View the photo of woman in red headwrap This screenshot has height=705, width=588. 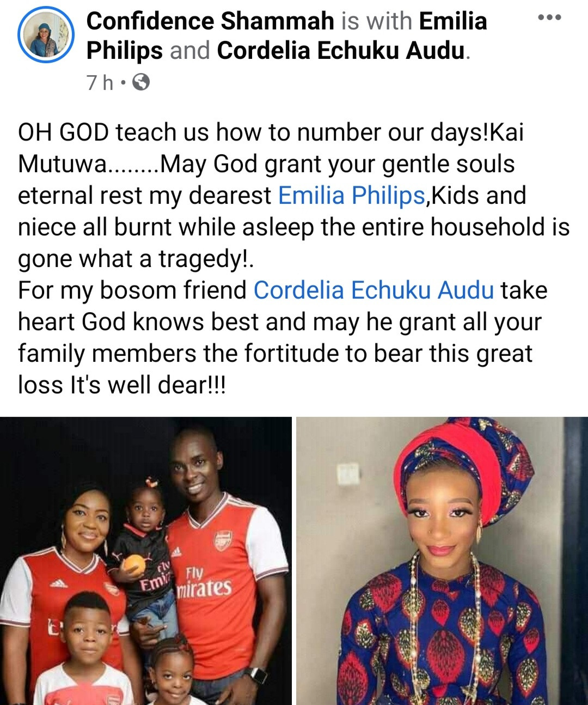tap(442, 561)
